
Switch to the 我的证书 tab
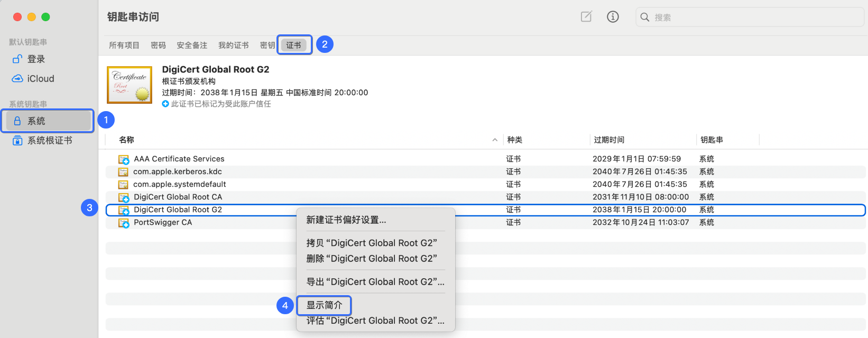[x=233, y=45]
